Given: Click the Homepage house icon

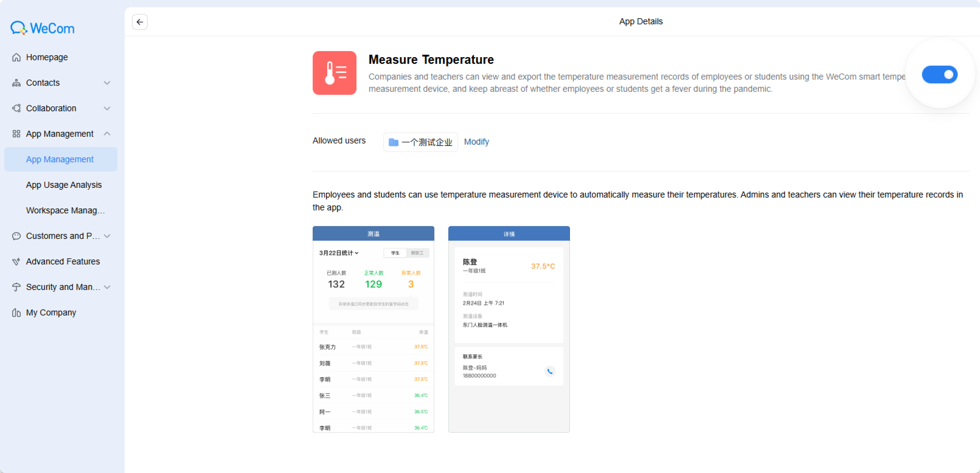Looking at the screenshot, I should coord(16,57).
